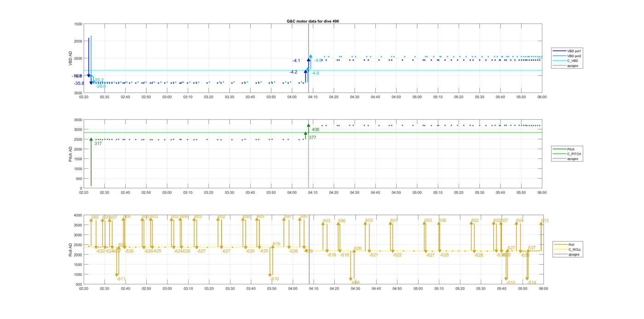Click the 615 roll annotation

pos(276,244)
